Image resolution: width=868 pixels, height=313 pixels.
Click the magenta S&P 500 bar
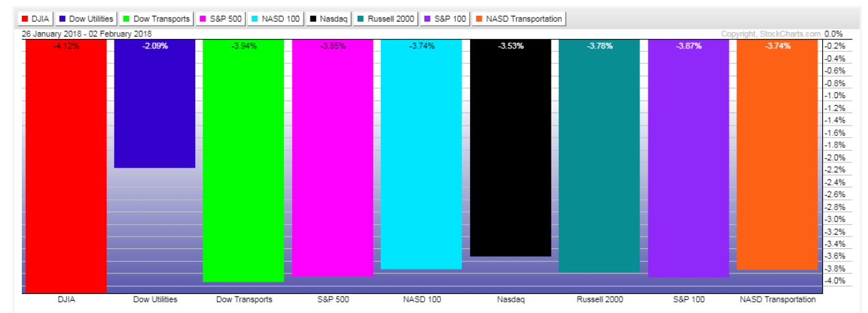pos(332,158)
